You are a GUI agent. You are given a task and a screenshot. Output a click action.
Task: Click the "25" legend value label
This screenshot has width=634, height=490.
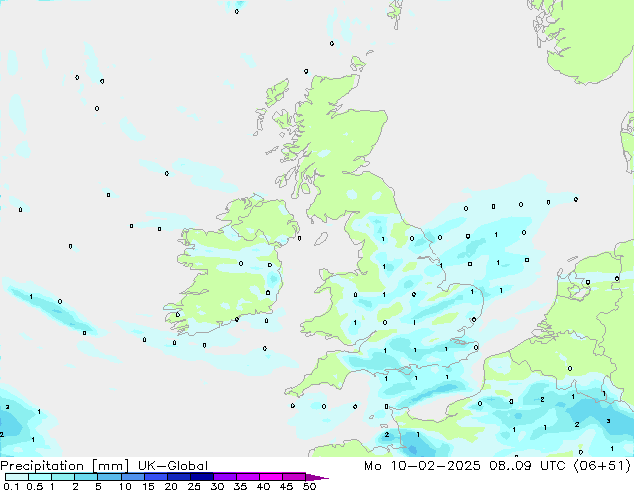point(194,486)
